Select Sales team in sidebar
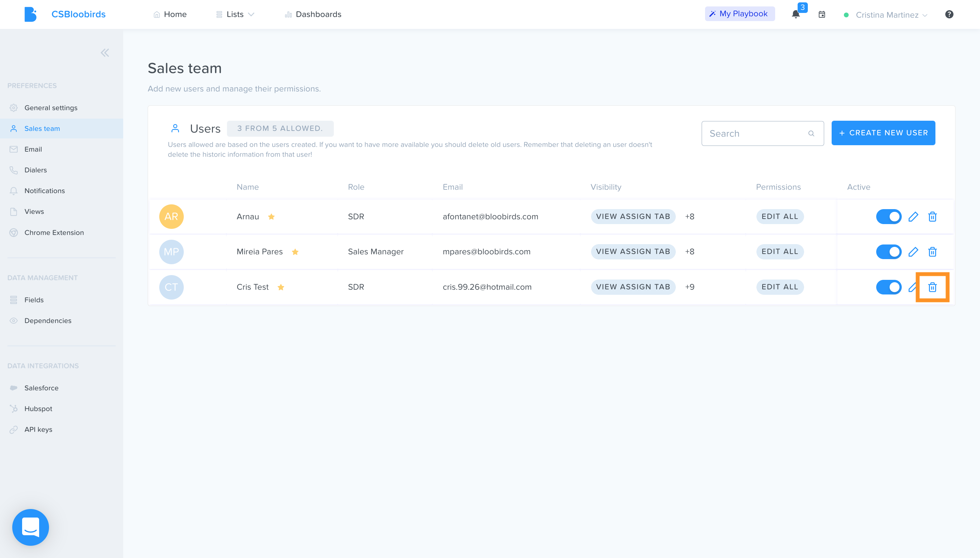Image resolution: width=980 pixels, height=558 pixels. 61,129
